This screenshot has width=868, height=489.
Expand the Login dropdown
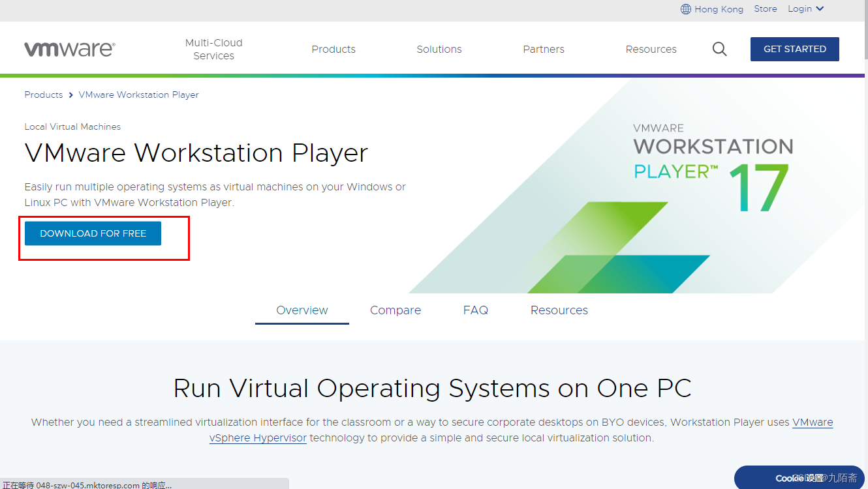tap(805, 8)
